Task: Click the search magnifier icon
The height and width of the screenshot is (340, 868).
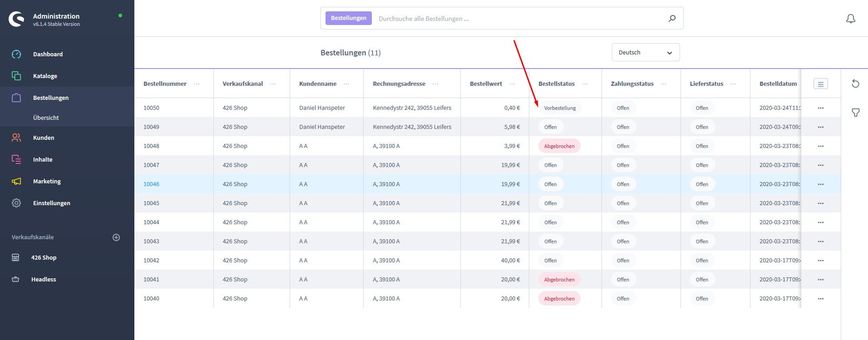Action: tap(672, 18)
